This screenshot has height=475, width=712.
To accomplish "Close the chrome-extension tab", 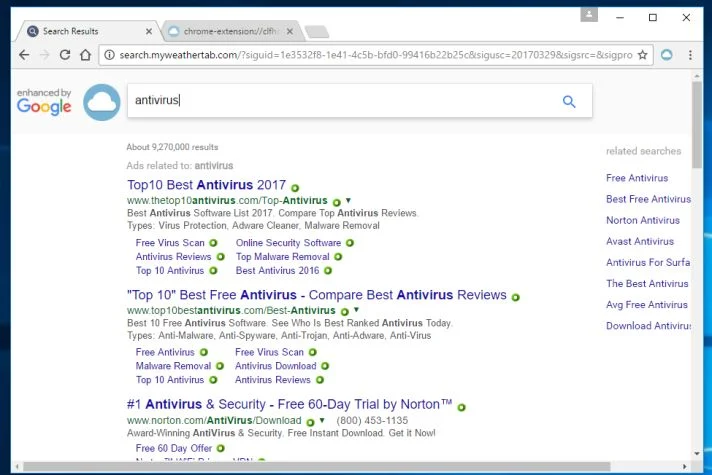I will [x=290, y=31].
